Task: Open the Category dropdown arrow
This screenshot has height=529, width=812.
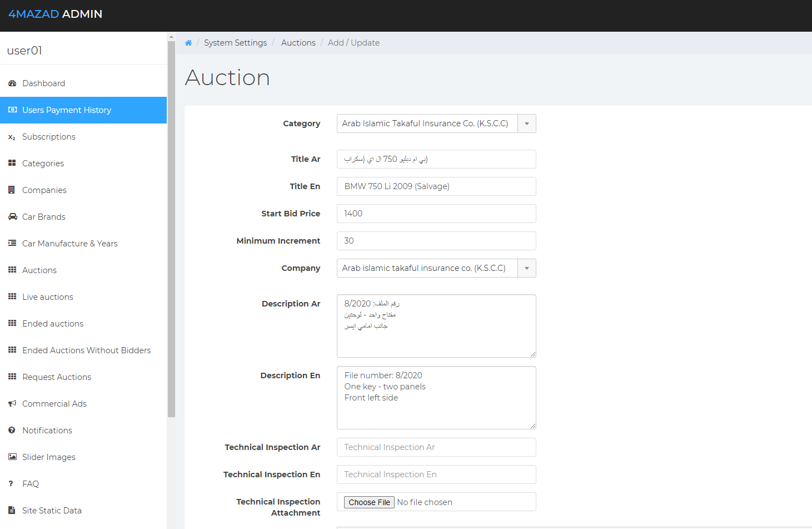Action: tap(526, 123)
